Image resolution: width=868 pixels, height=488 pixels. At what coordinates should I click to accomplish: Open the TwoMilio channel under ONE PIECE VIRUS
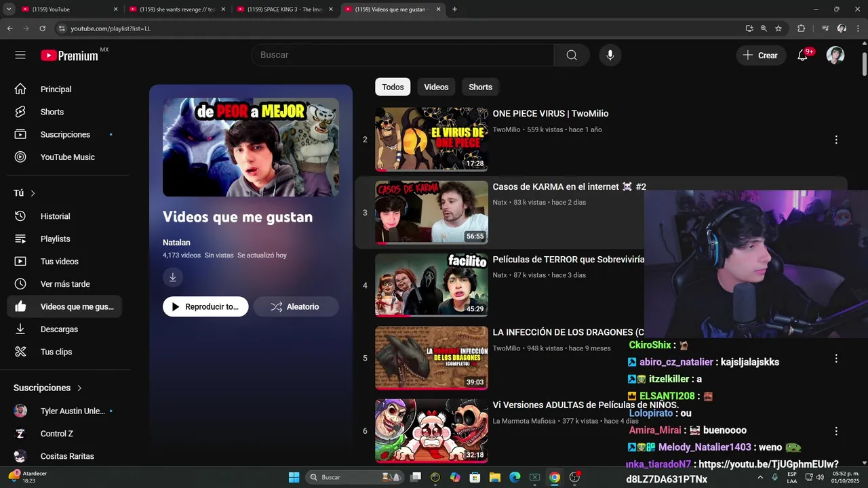click(507, 129)
